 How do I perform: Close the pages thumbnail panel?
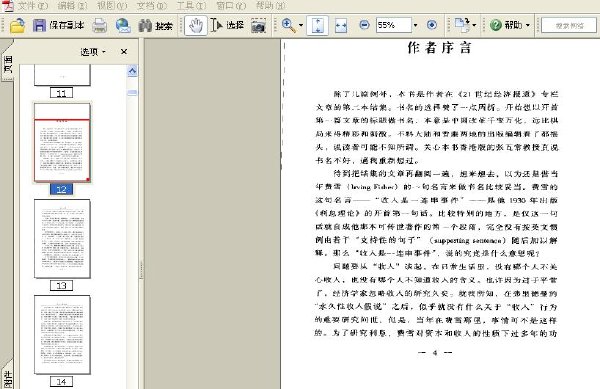coord(124,52)
